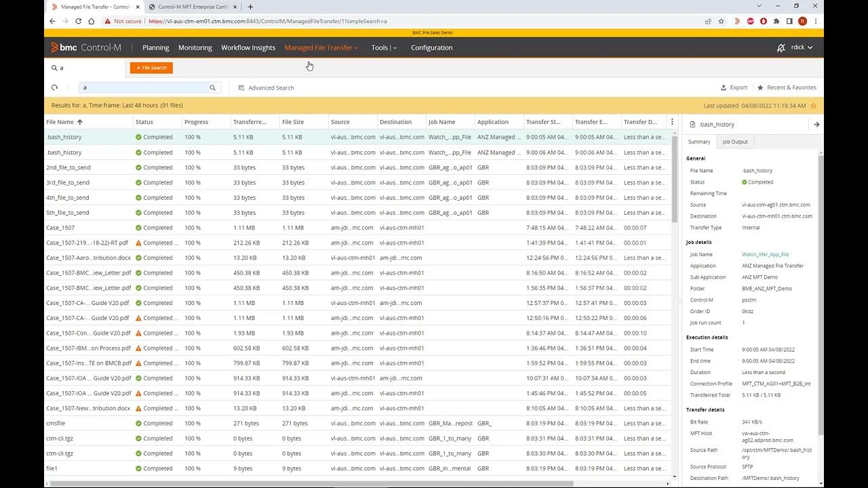Screen dimensions: 868x488
Task: Click the search text input field
Action: 142,87
